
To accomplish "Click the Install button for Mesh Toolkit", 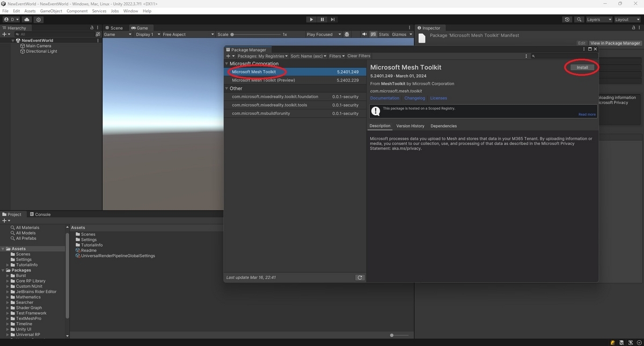I will coord(582,68).
